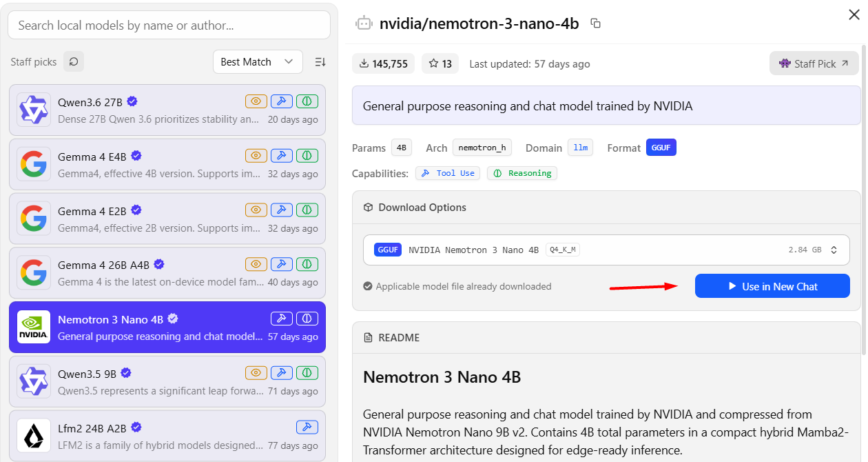The height and width of the screenshot is (462, 868).
Task: Click the reasoning badge on Gemma 4 E4B
Action: [x=307, y=155]
